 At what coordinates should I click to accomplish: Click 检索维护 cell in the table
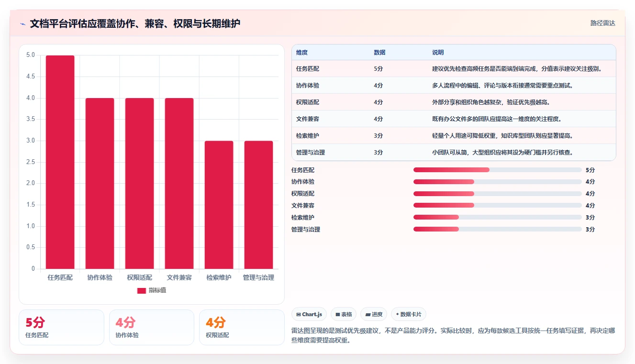click(308, 136)
